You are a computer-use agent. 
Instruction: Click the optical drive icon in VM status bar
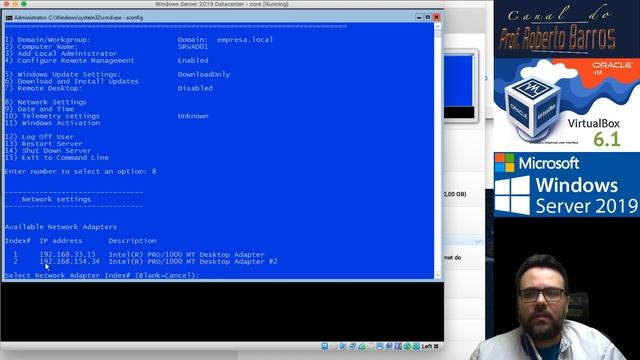click(333, 347)
